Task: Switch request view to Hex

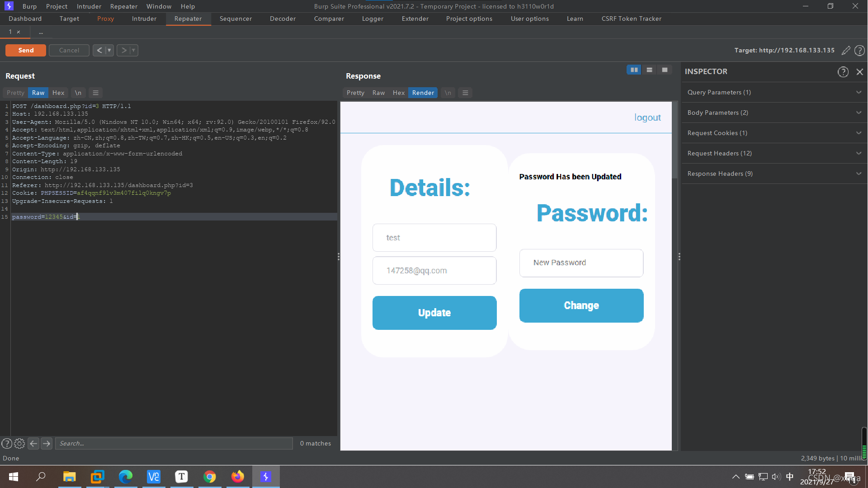Action: click(58, 93)
